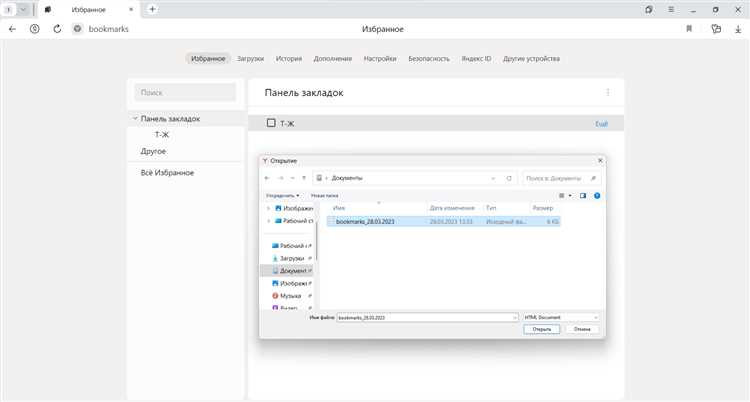
Task: Close the Открытие dialog
Action: point(600,161)
